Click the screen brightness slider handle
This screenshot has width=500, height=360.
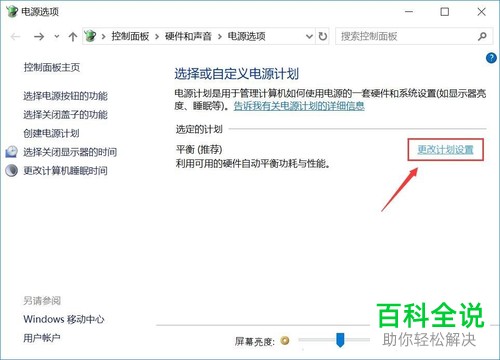(x=340, y=340)
